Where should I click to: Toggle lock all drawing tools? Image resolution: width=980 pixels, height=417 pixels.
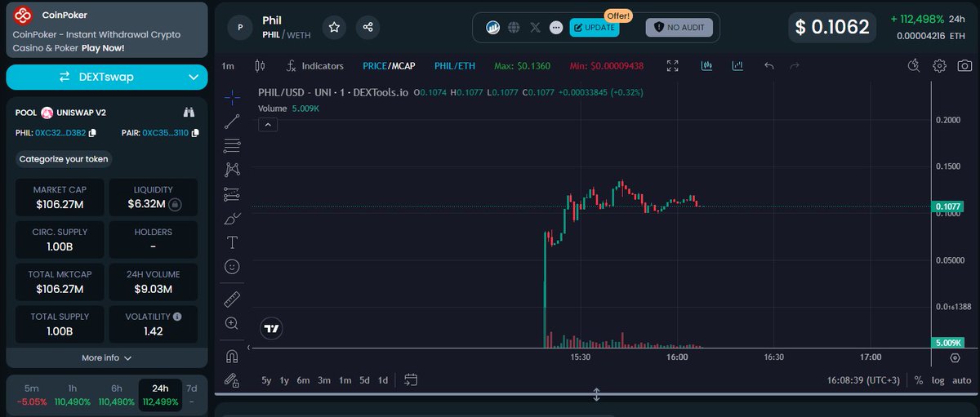pyautogui.click(x=232, y=380)
